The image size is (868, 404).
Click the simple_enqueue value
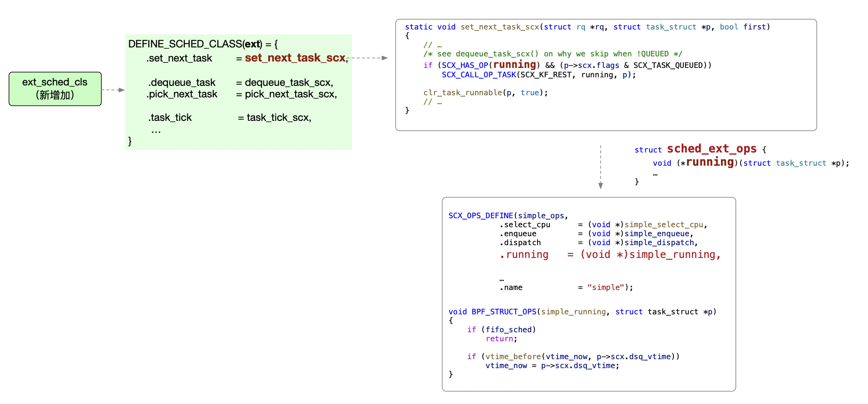[657, 234]
